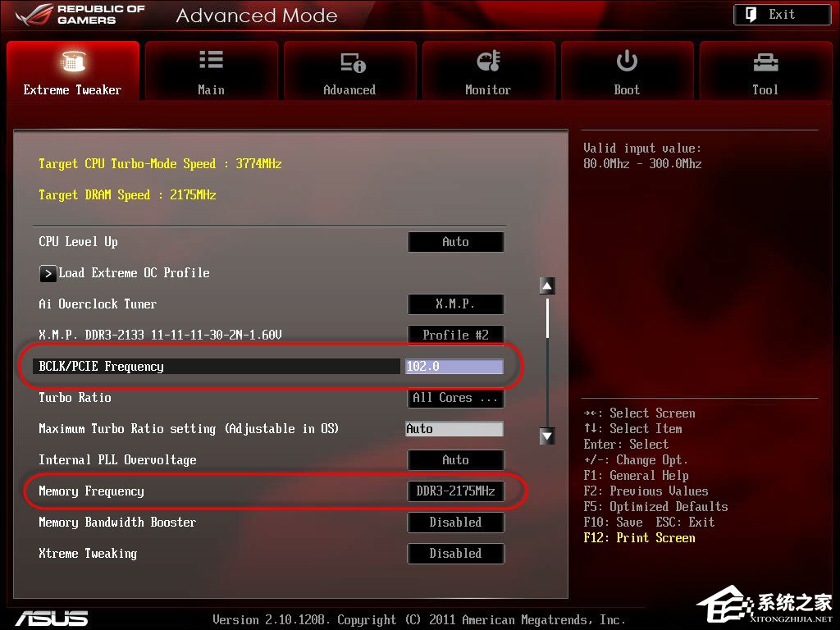Click the Target CPU Turbo-Mode Speed text
This screenshot has height=630, width=840.
point(160,164)
